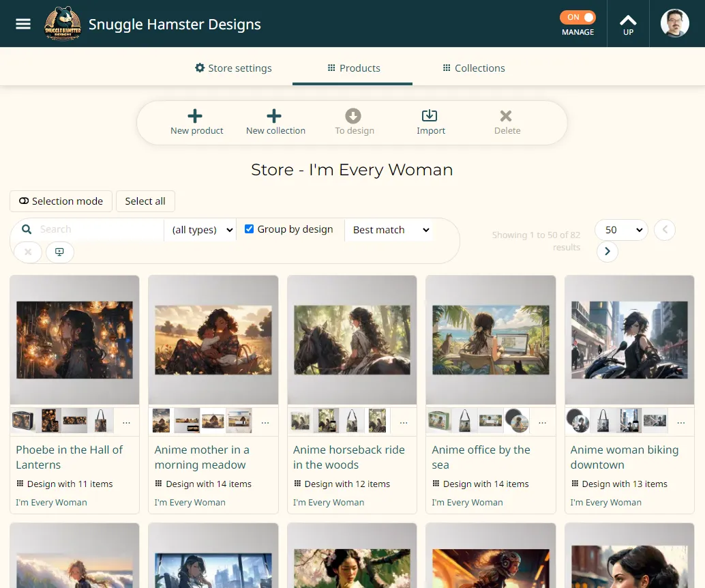Screen dimensions: 705x588
Task: Add a New product
Action: coord(196,122)
